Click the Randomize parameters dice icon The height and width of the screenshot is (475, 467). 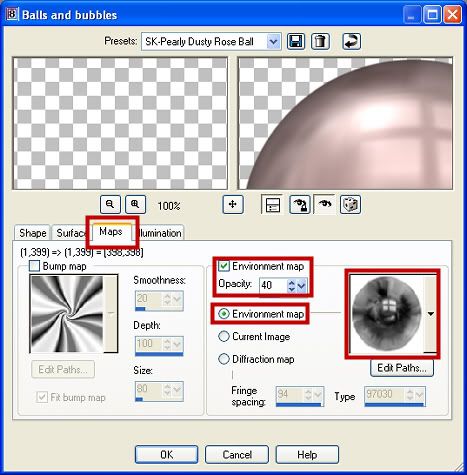350,204
